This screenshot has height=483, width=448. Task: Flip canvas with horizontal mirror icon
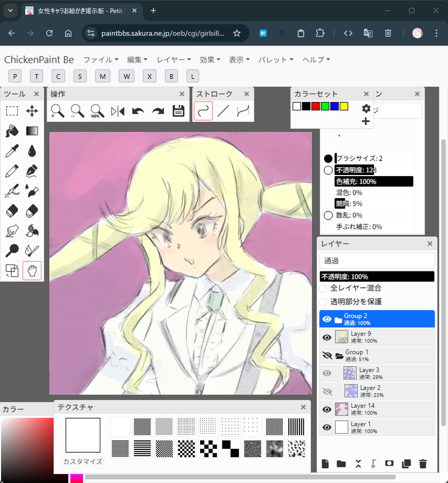[x=118, y=111]
